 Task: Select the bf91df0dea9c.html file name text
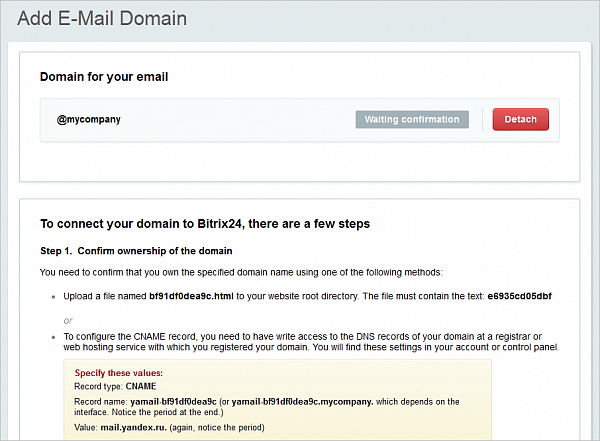point(191,296)
